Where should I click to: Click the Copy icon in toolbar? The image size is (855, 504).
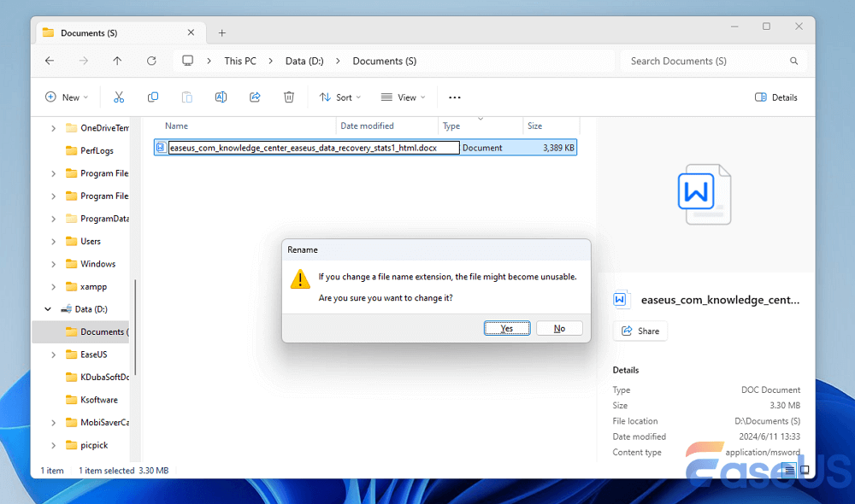(x=153, y=97)
